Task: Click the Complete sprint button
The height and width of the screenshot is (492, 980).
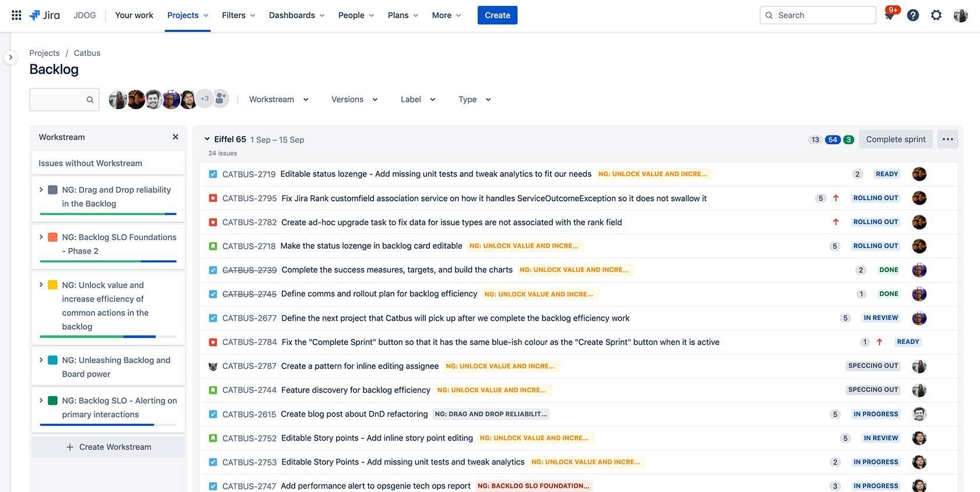Action: pyautogui.click(x=895, y=139)
